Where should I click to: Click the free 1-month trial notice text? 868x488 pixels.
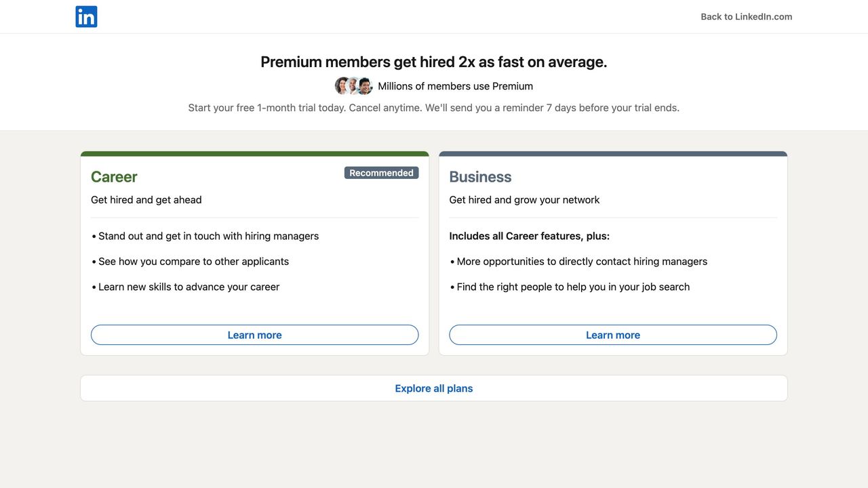tap(434, 108)
